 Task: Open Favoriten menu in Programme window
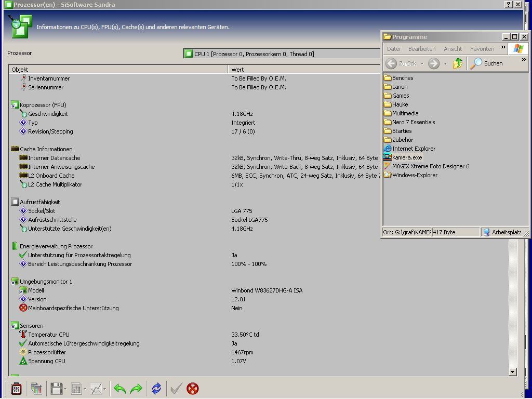point(482,49)
